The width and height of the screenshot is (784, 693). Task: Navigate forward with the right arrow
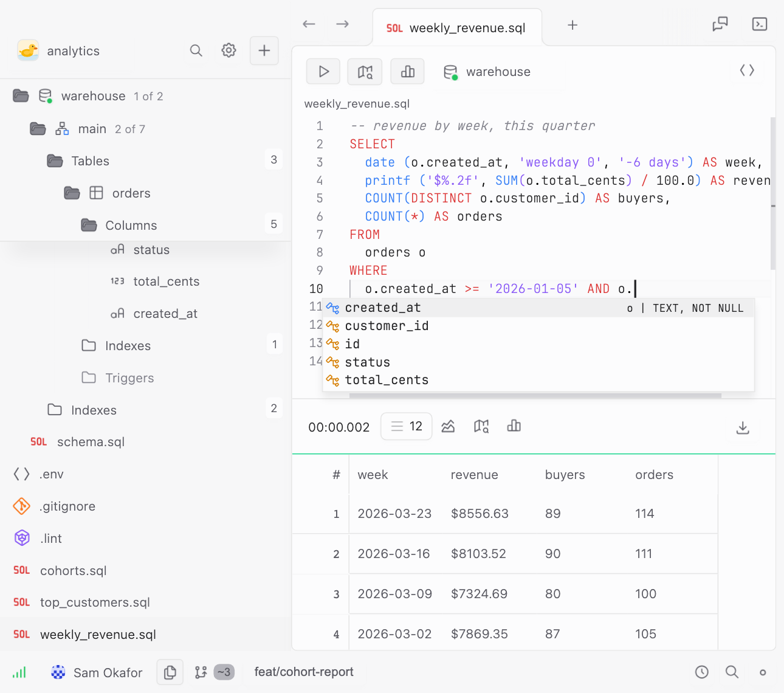[343, 24]
